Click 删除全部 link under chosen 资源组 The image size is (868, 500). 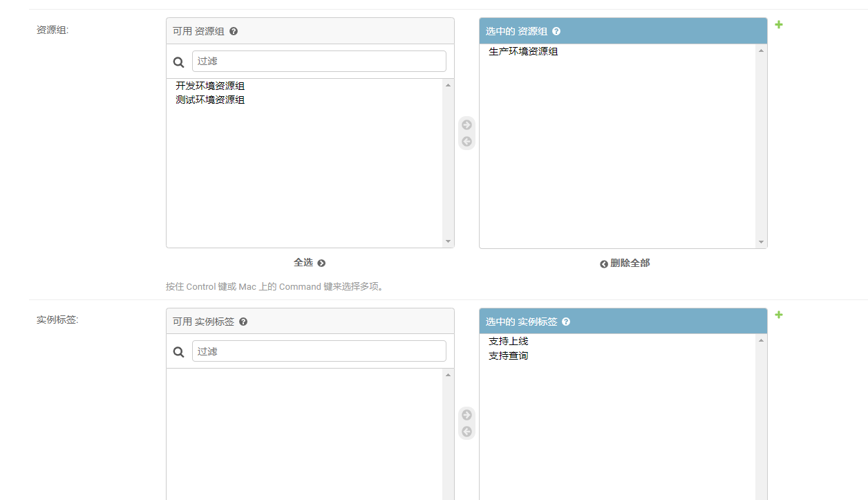625,263
